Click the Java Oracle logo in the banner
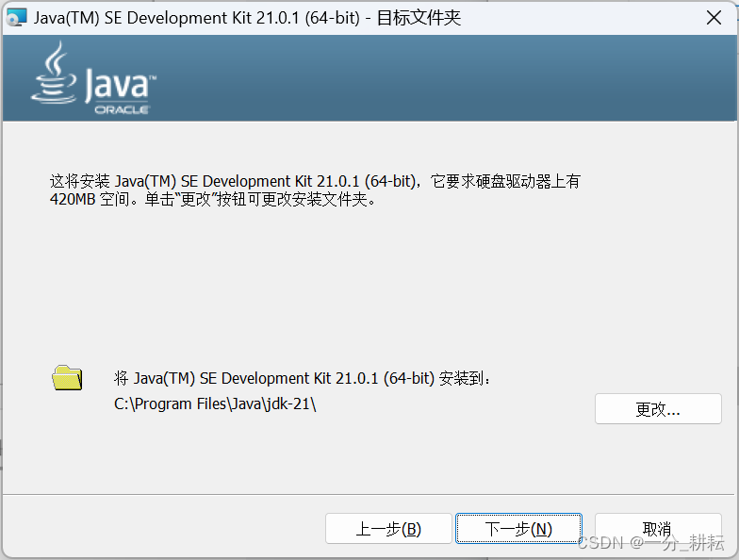 pos(93,77)
